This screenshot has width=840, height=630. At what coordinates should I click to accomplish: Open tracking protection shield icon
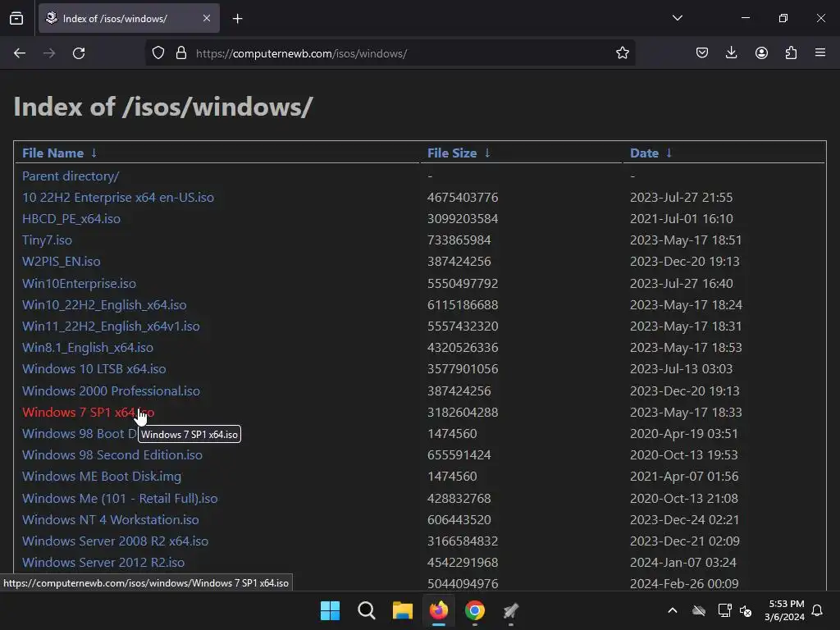pos(158,53)
